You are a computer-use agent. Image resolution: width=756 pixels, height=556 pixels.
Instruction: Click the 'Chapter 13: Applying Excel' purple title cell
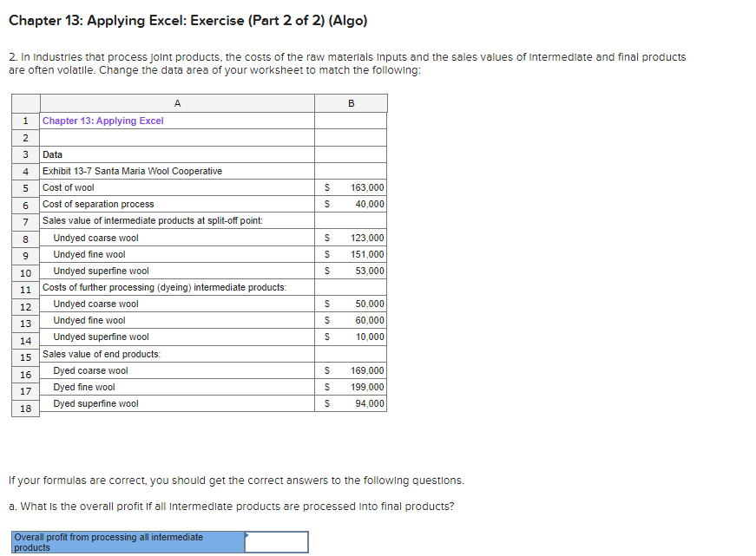(104, 121)
